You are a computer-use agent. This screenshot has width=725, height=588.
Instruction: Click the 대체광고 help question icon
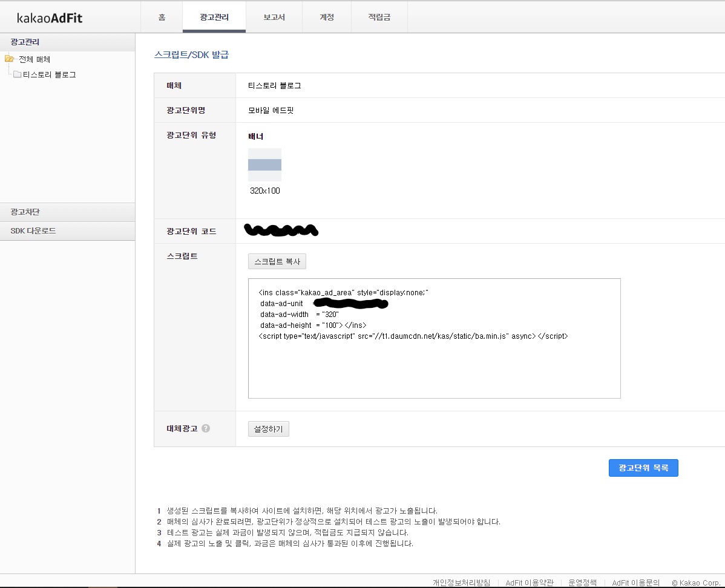tap(206, 428)
